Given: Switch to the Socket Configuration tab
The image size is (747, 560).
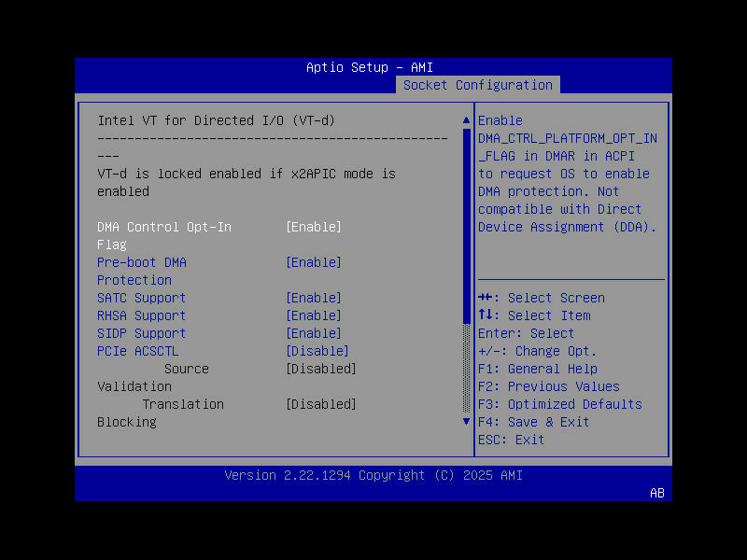Looking at the screenshot, I should 477,85.
